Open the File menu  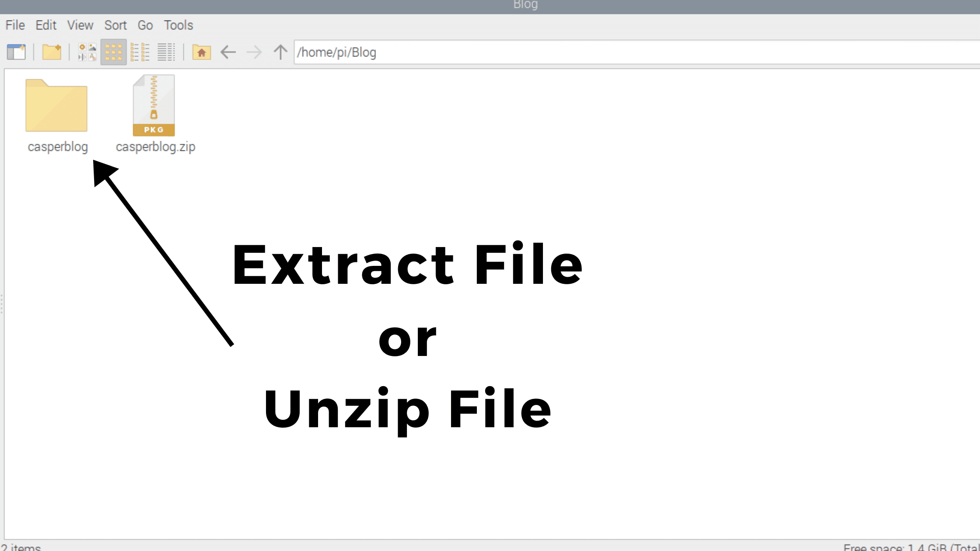tap(15, 25)
